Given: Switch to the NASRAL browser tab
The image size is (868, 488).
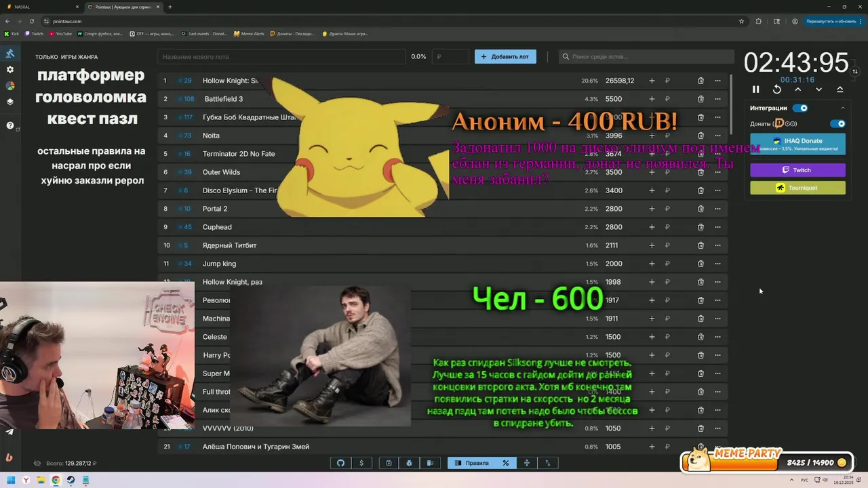Looking at the screenshot, I should (41, 7).
